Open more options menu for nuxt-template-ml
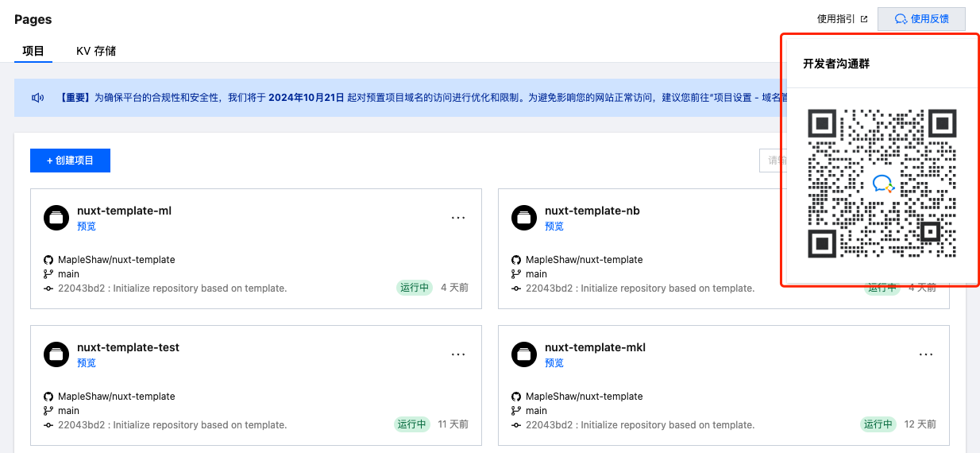The width and height of the screenshot is (980, 453). pyautogui.click(x=458, y=218)
